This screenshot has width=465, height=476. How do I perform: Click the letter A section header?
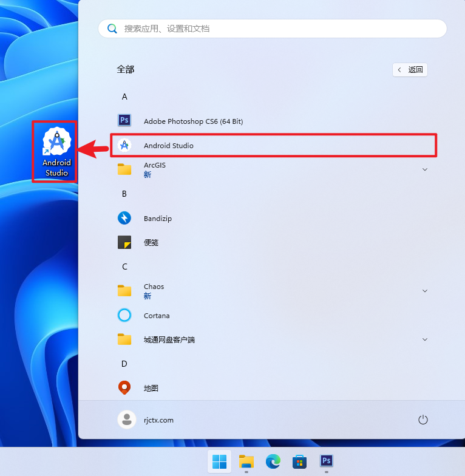[124, 97]
